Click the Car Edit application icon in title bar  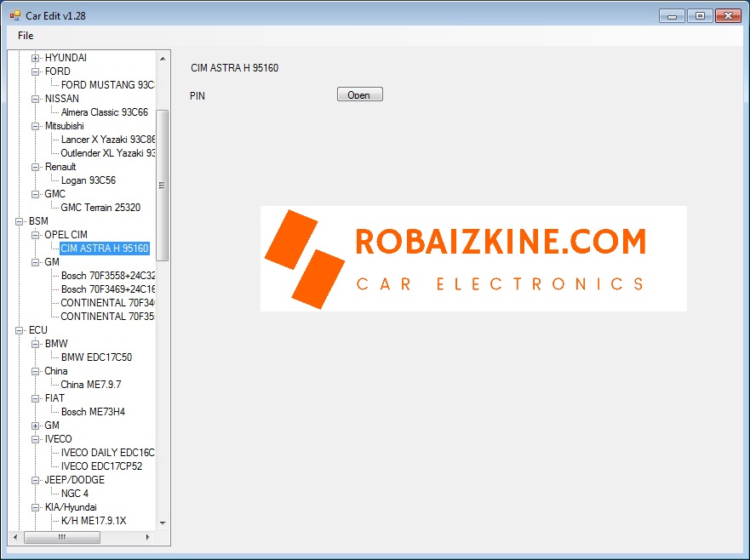coord(14,15)
